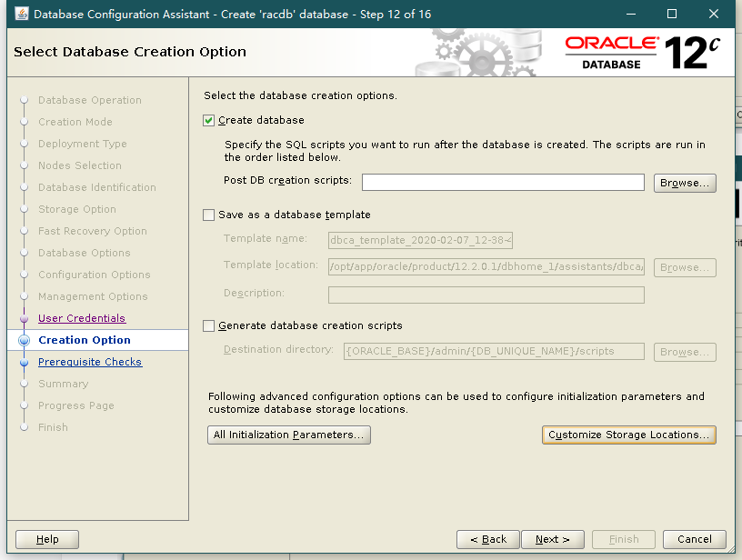Go to User Credentials step
This screenshot has height=560, width=742.
82,318
